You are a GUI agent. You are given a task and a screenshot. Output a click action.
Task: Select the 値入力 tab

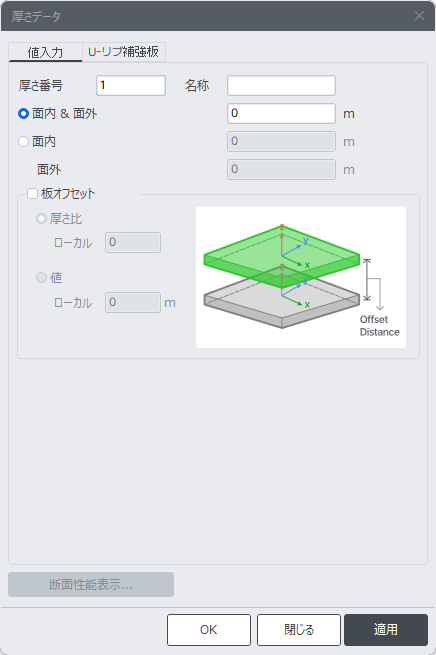[45, 52]
